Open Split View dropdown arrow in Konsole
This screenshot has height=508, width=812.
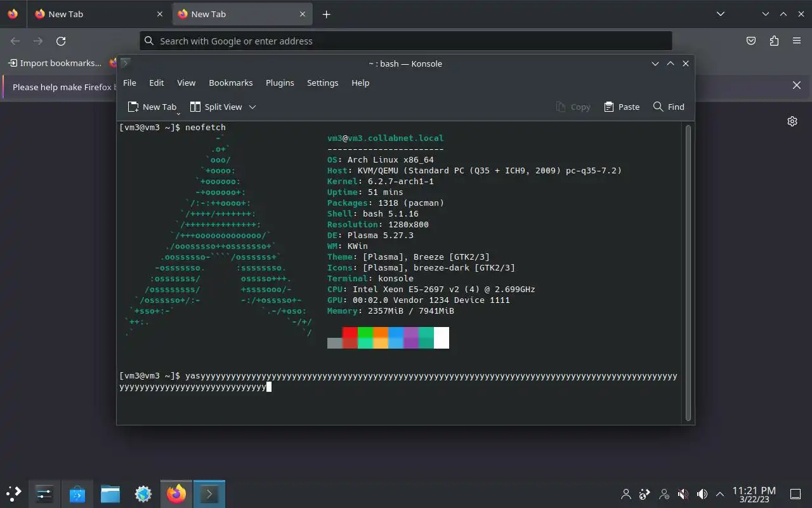coord(252,107)
